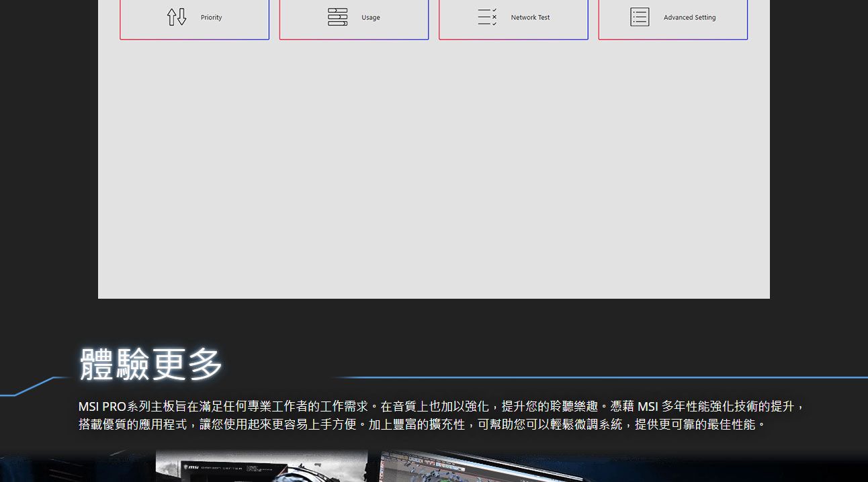Select the Network Test button
The image size is (868, 482).
[513, 19]
